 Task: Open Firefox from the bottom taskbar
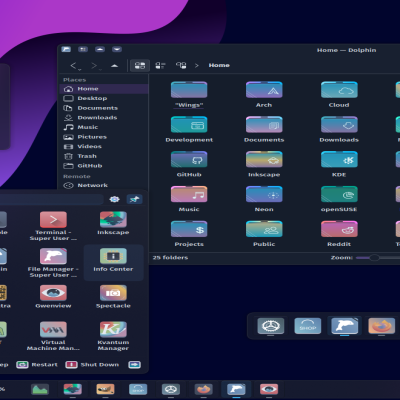click(203, 389)
